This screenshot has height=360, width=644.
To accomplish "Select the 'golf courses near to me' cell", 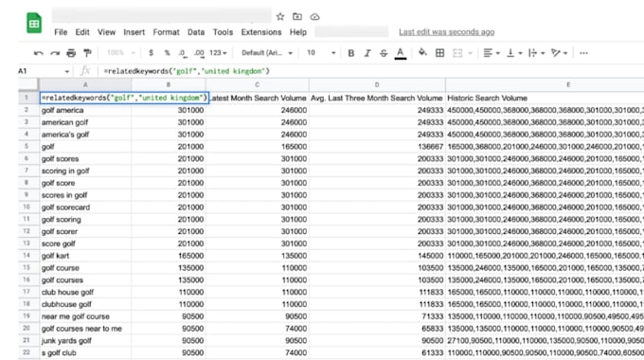I will point(85,329).
